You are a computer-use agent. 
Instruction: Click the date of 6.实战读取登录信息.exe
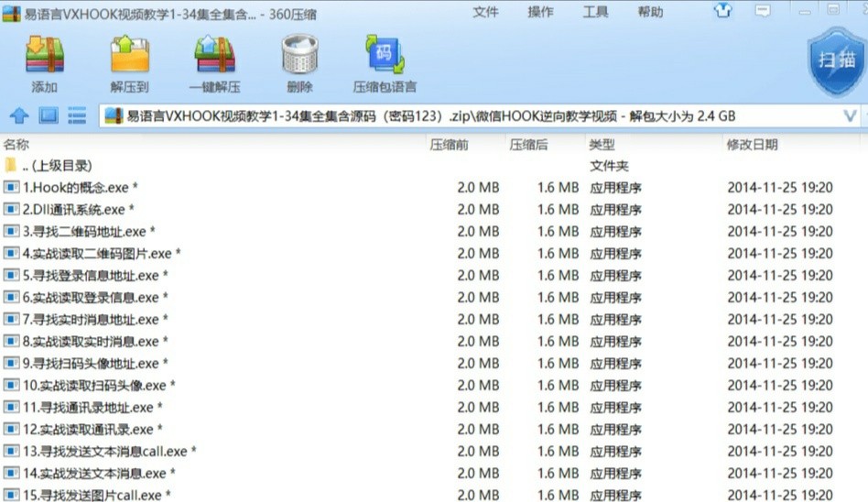780,298
